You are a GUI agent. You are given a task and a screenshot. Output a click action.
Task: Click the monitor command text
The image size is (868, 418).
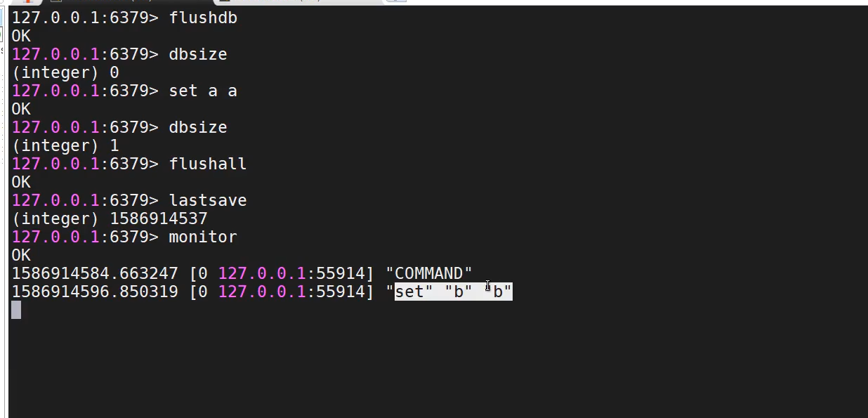(x=203, y=237)
